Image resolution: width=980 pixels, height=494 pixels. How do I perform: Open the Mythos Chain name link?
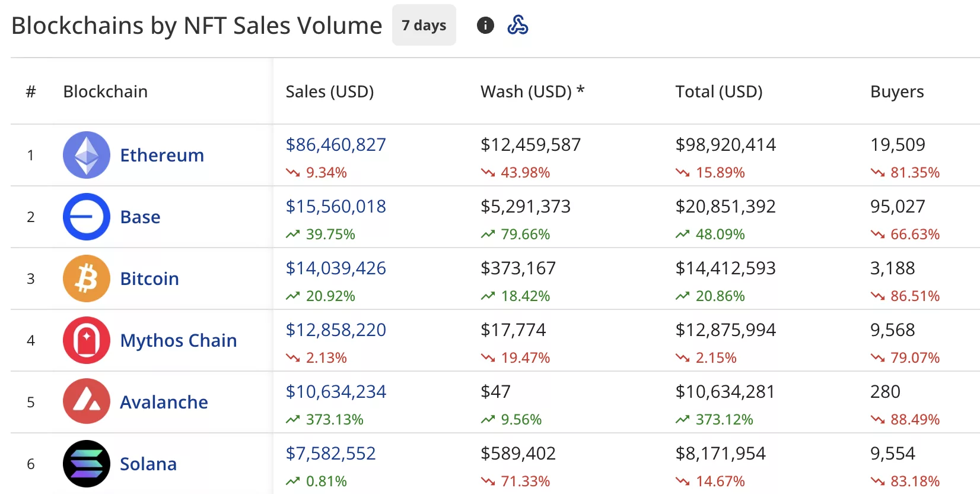coord(179,340)
